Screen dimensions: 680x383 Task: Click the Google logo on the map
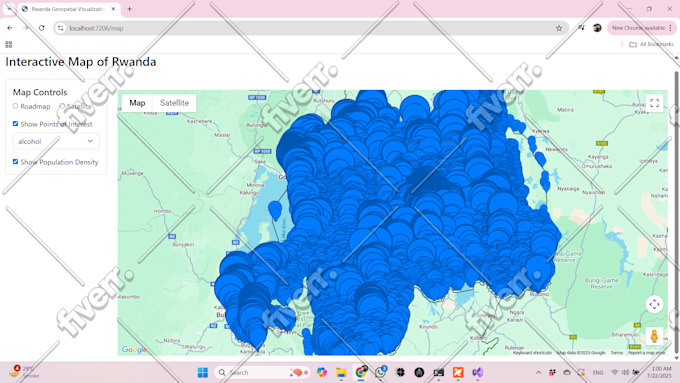(x=134, y=350)
